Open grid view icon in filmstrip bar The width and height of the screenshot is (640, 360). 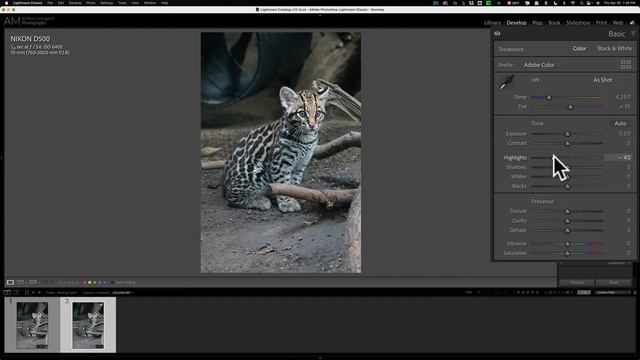click(x=27, y=293)
